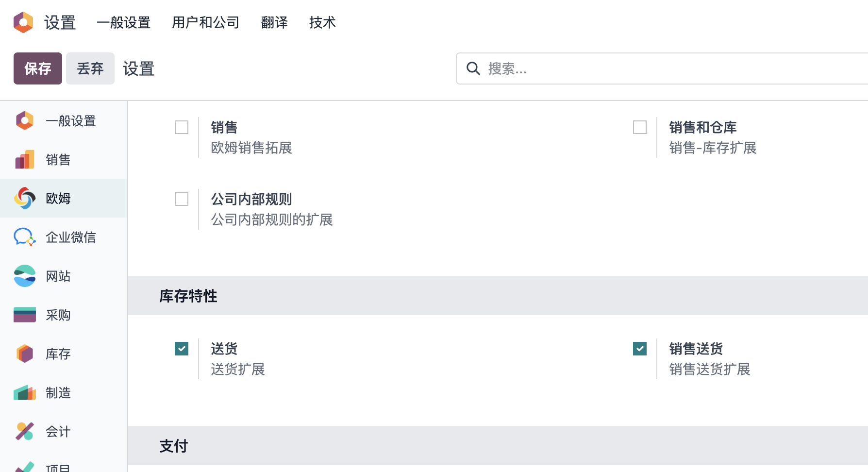This screenshot has width=868, height=472.
Task: Open the 用户和公司 top menu
Action: [206, 22]
